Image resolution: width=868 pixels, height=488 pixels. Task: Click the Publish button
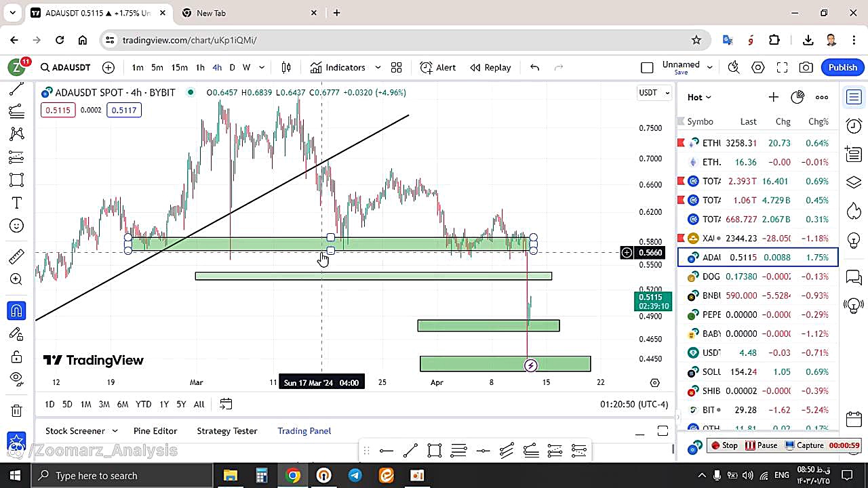[843, 67]
